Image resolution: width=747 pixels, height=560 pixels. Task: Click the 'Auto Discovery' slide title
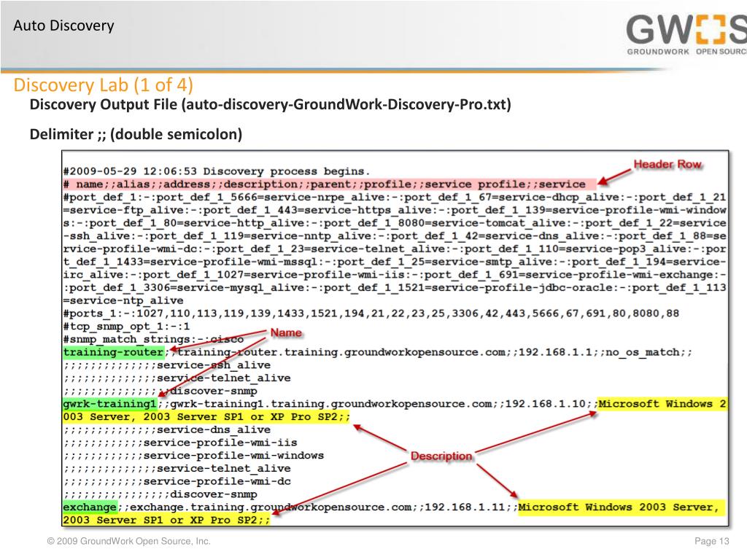(x=64, y=26)
